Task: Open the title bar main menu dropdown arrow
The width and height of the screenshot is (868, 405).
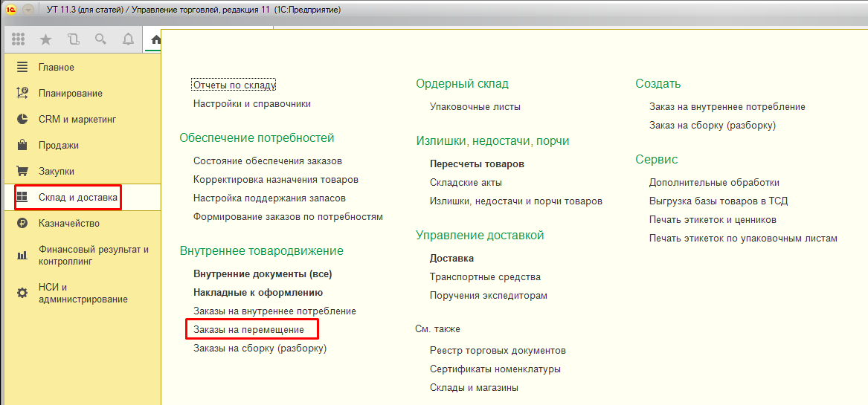Action: click(x=28, y=10)
